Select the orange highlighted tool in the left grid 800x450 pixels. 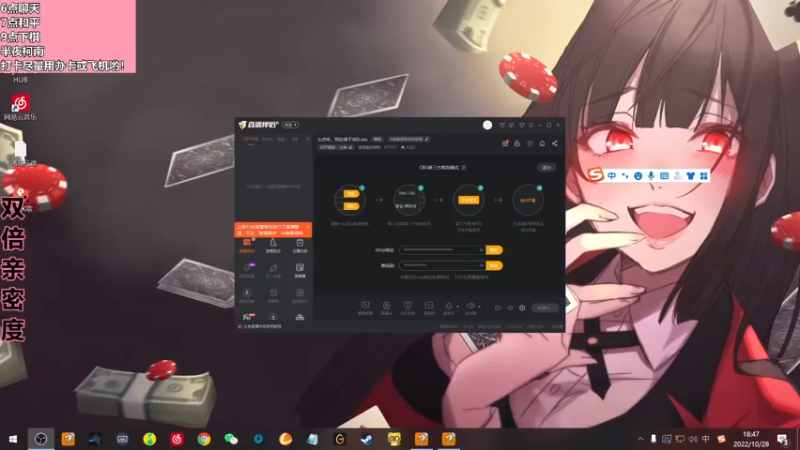[247, 245]
